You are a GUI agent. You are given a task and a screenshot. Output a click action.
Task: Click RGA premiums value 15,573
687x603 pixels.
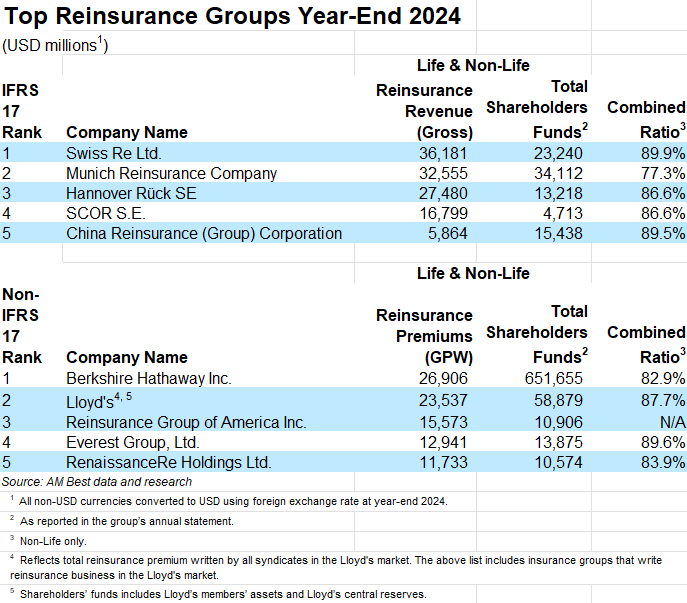[x=443, y=422]
